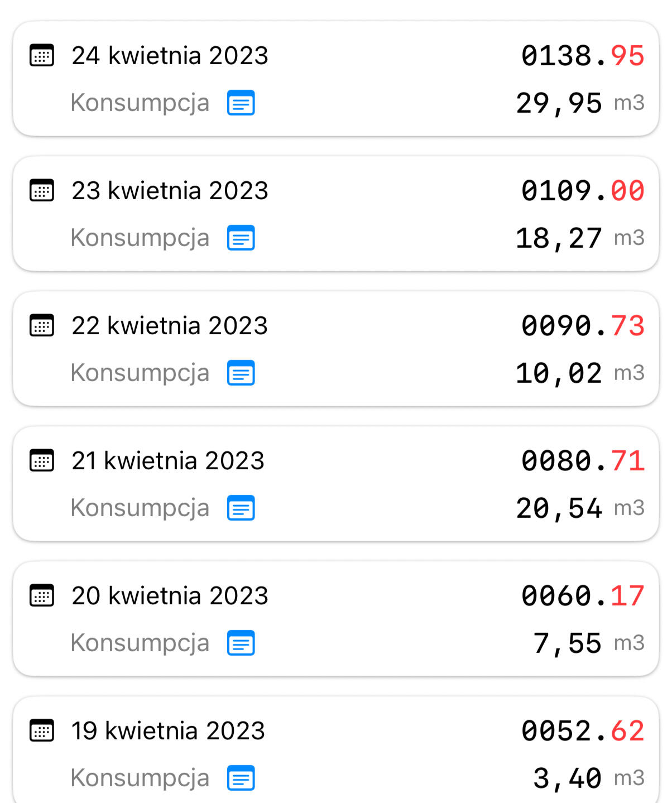The width and height of the screenshot is (672, 803).
Task: Open the note icon for 24 kwietnia
Action: tap(241, 103)
